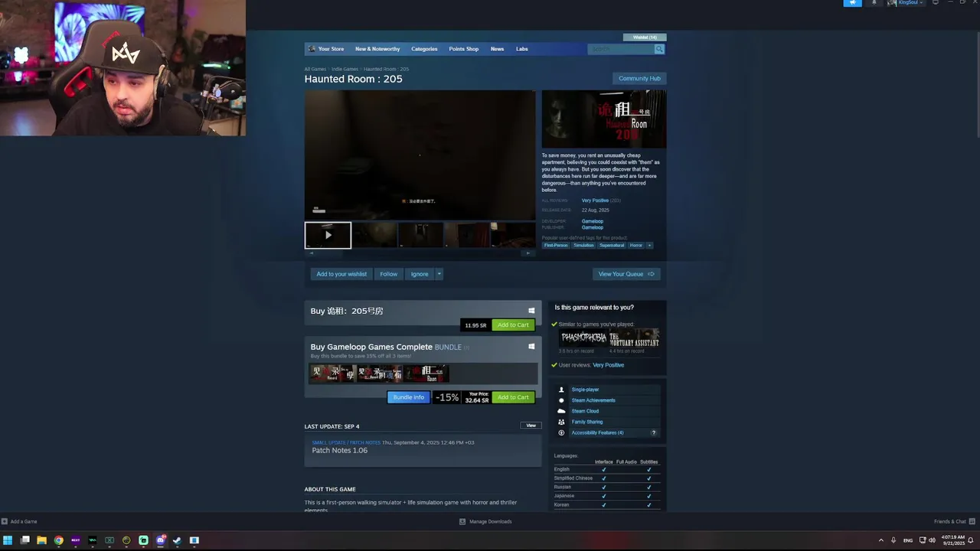Image resolution: width=980 pixels, height=551 pixels.
Task: Expand more tags with plus button
Action: 649,246
